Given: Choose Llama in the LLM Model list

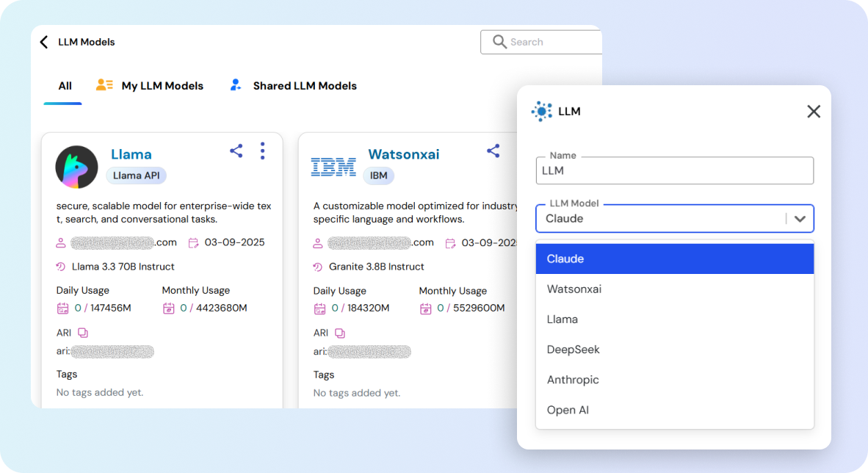Looking at the screenshot, I should pos(674,319).
